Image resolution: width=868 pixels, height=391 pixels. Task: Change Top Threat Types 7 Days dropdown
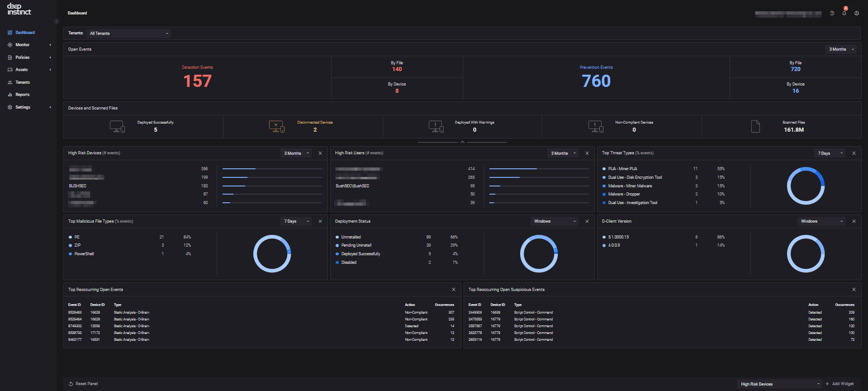click(x=830, y=153)
